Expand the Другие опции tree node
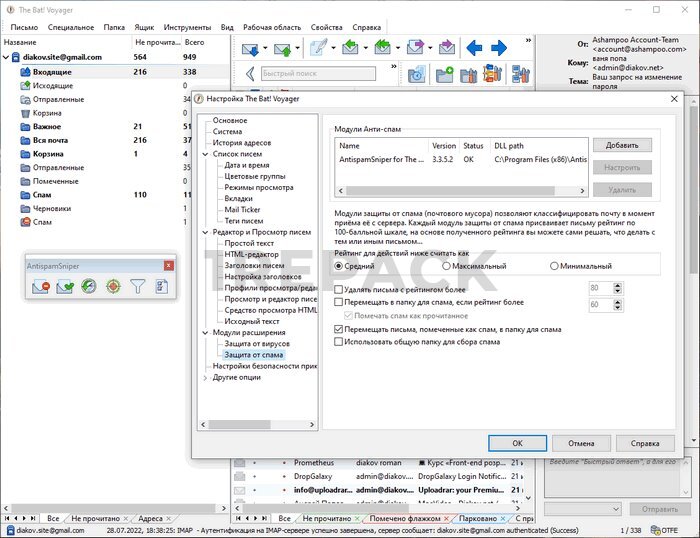This screenshot has height=538, width=700. coord(206,377)
